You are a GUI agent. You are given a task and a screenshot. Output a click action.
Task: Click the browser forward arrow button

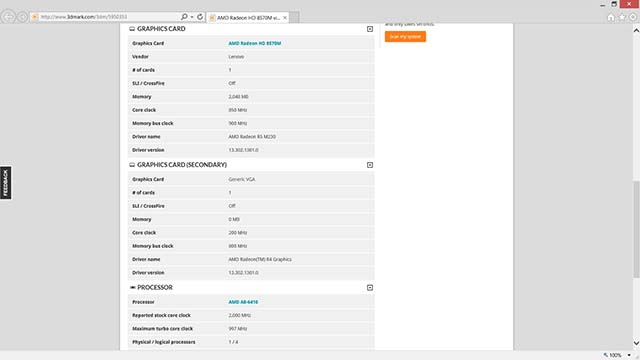[22, 17]
